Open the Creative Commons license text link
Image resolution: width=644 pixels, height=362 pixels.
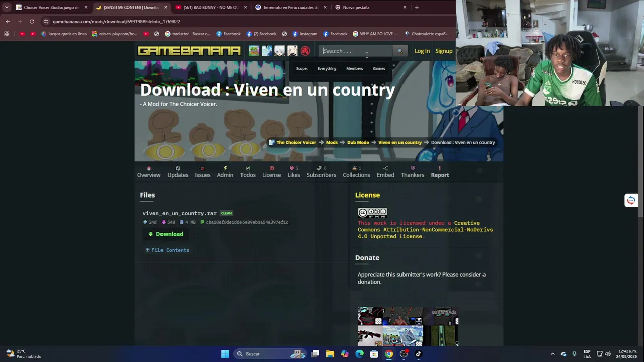pyautogui.click(x=425, y=229)
